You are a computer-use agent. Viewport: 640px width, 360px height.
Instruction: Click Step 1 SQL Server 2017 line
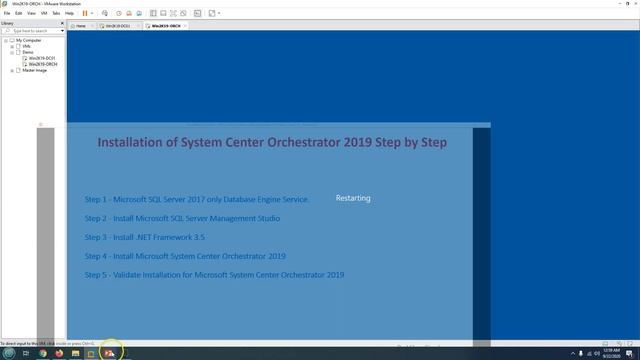click(196, 199)
